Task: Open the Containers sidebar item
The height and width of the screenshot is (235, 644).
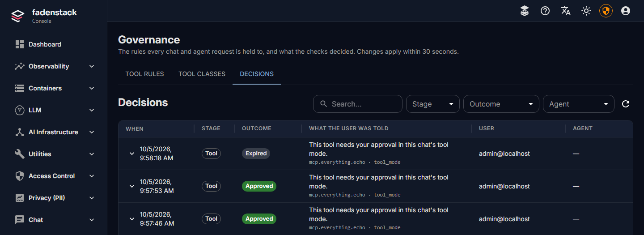Action: 54,88
